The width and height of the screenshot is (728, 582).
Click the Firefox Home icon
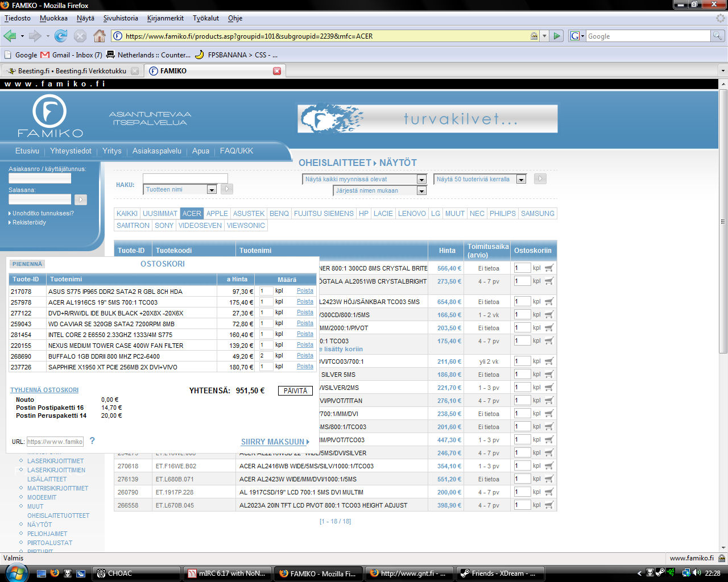(100, 36)
